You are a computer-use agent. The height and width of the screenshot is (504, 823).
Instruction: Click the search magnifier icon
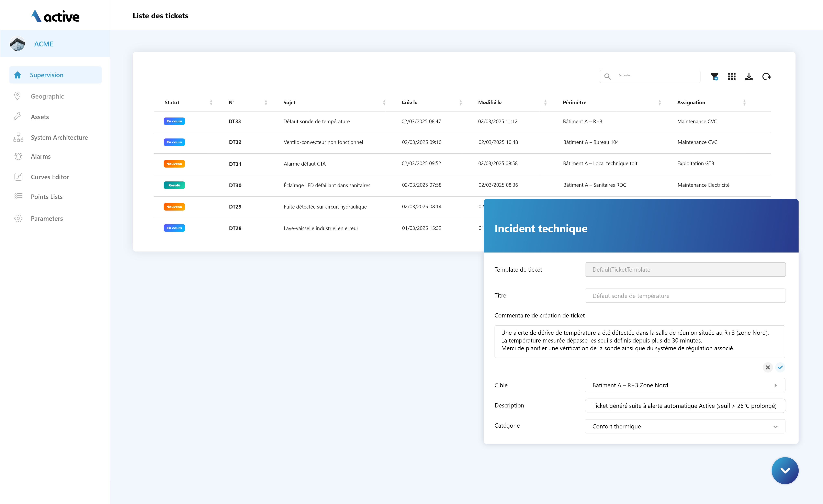tap(607, 77)
